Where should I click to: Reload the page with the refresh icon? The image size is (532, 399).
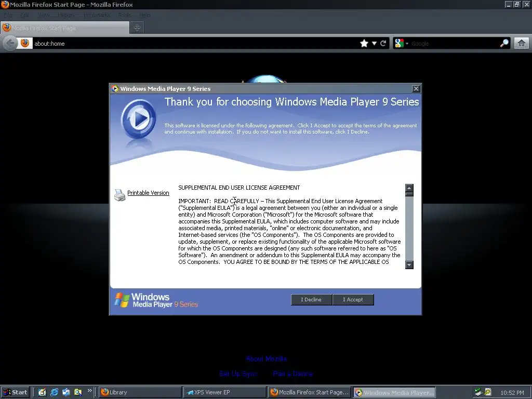click(383, 44)
